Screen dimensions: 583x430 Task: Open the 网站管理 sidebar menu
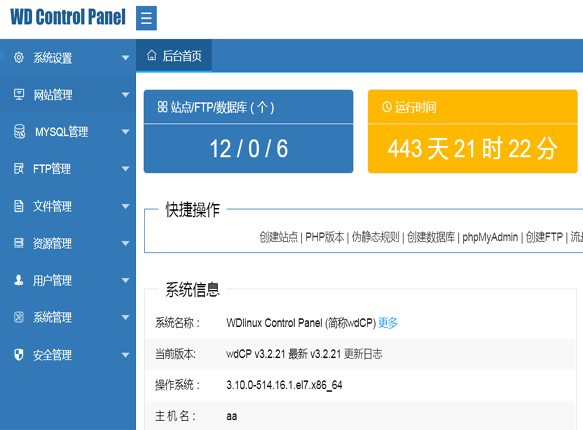tap(68, 95)
